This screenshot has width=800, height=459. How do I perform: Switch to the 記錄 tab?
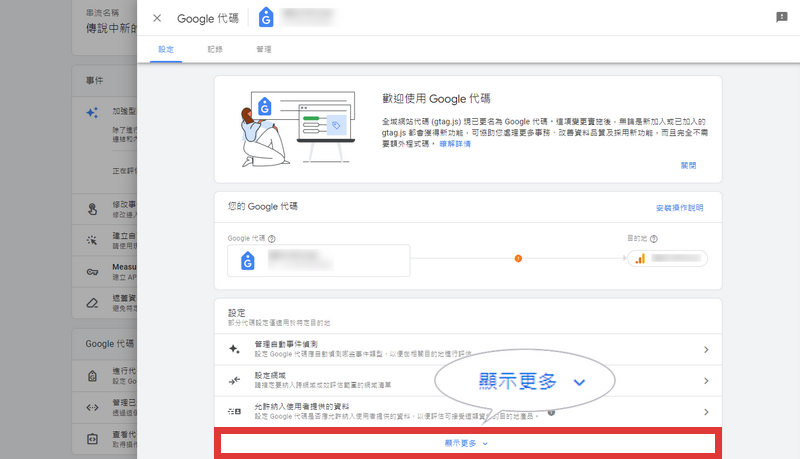215,49
